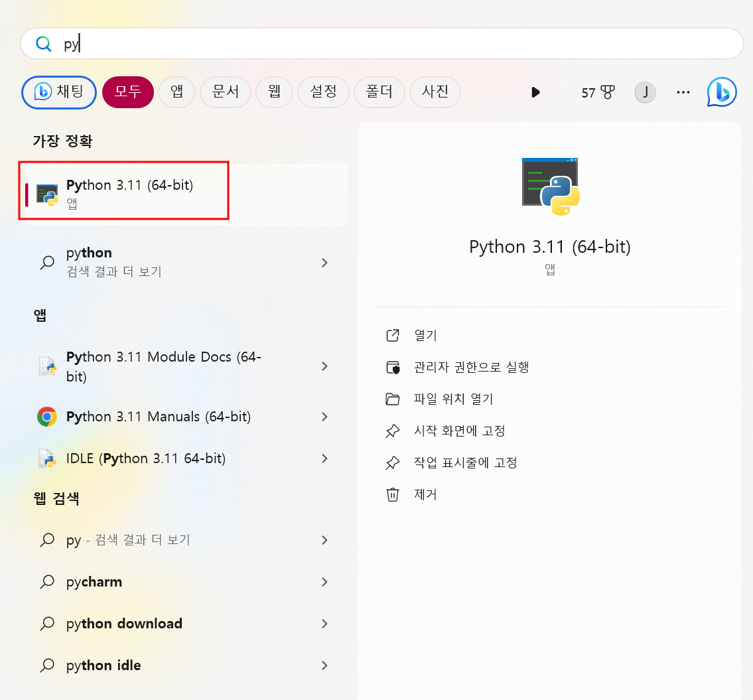
Task: Open the rewards trophy icon showing 57
Action: (597, 92)
